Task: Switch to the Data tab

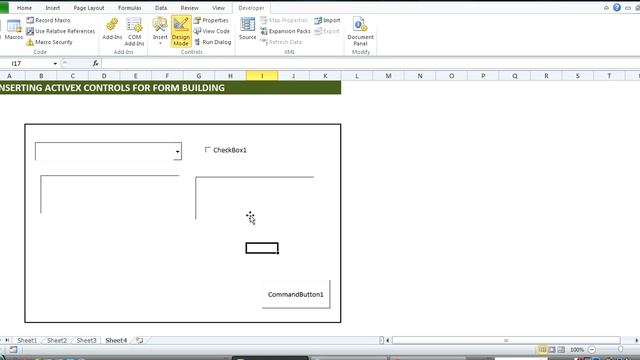Action: [161, 8]
